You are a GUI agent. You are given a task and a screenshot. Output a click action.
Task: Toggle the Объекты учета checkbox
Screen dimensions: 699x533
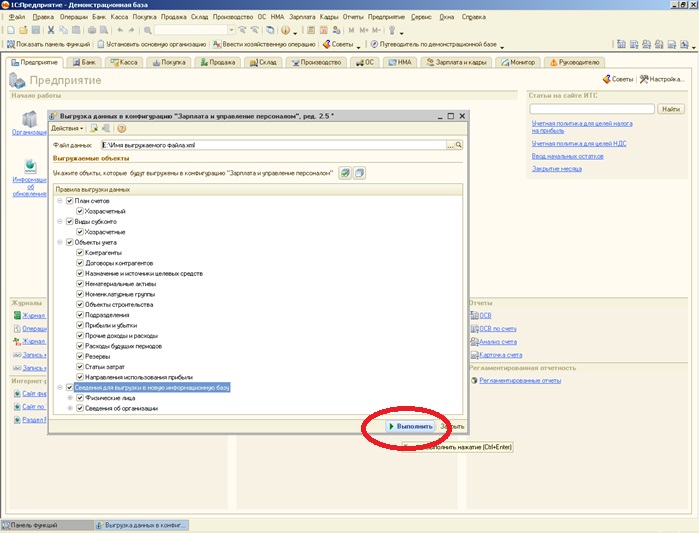click(x=70, y=242)
